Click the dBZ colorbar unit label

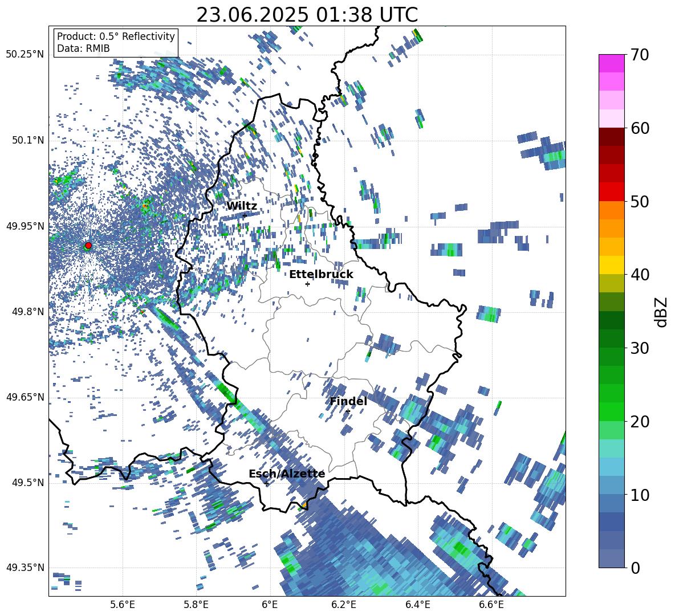pos(662,312)
